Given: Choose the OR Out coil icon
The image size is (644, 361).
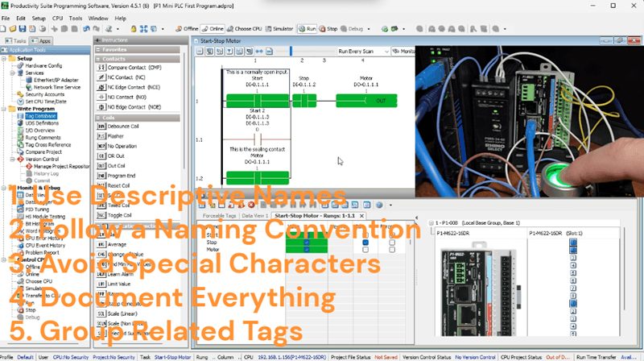Looking at the screenshot, I should [101, 156].
